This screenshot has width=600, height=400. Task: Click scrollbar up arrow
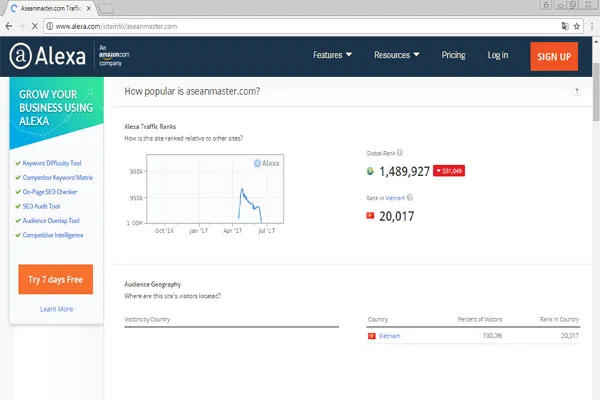click(596, 41)
